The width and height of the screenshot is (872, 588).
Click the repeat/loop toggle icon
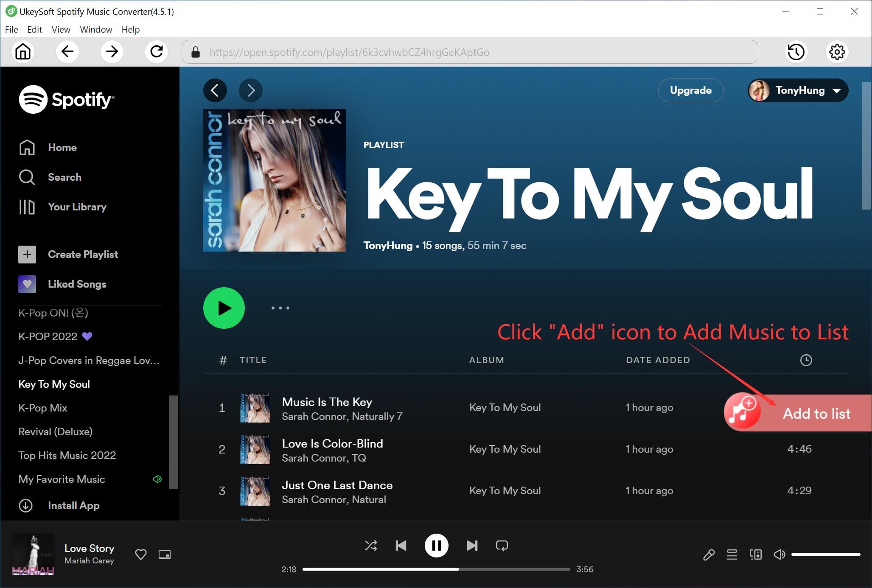502,545
